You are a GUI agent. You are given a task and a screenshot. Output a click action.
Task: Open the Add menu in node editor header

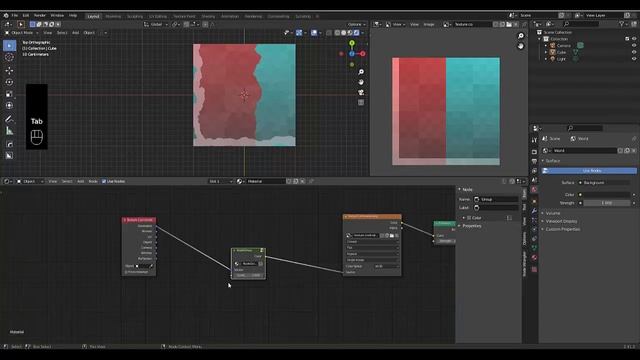tap(80, 181)
